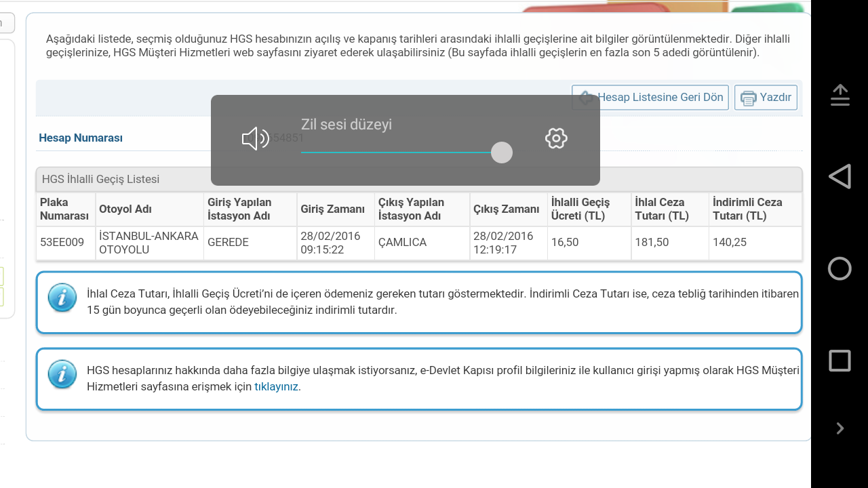Click Hesap Listesine Geri Dön button
This screenshot has width=868, height=488.
(x=650, y=98)
